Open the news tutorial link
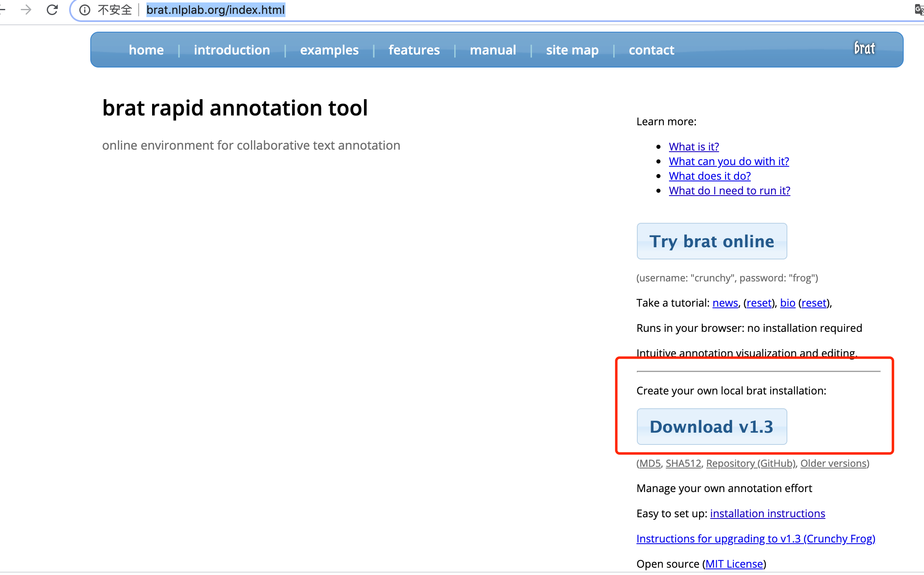Screen dimensions: 924x575 (725, 303)
